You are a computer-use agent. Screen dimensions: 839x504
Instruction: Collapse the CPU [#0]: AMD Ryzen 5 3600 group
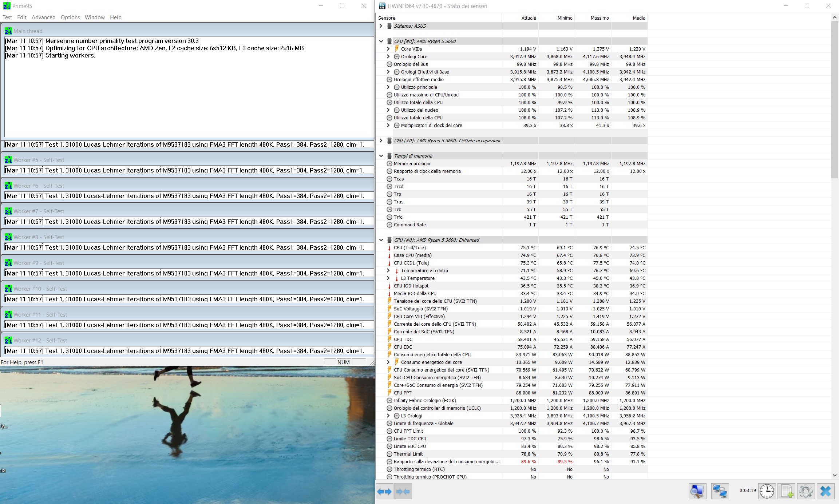(381, 41)
